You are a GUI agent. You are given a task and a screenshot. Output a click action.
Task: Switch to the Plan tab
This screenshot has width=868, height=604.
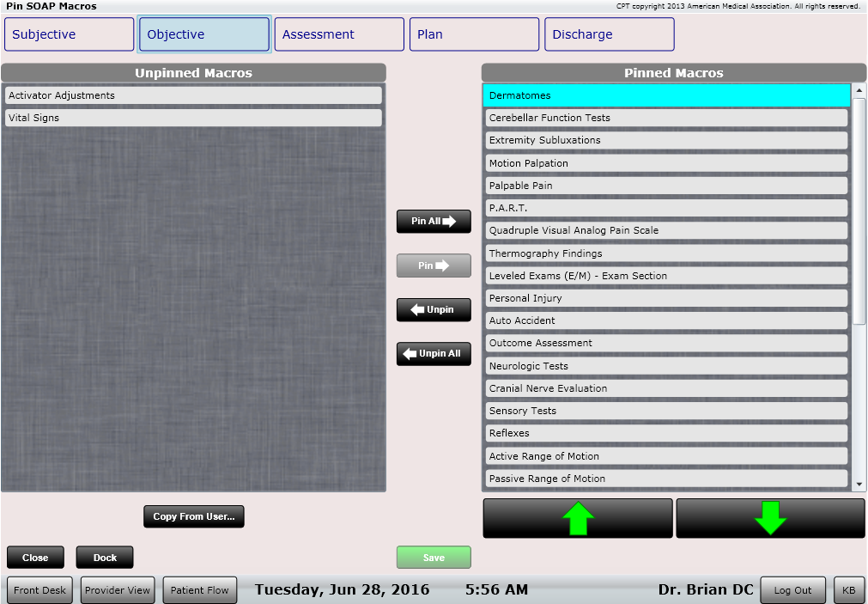[473, 34]
